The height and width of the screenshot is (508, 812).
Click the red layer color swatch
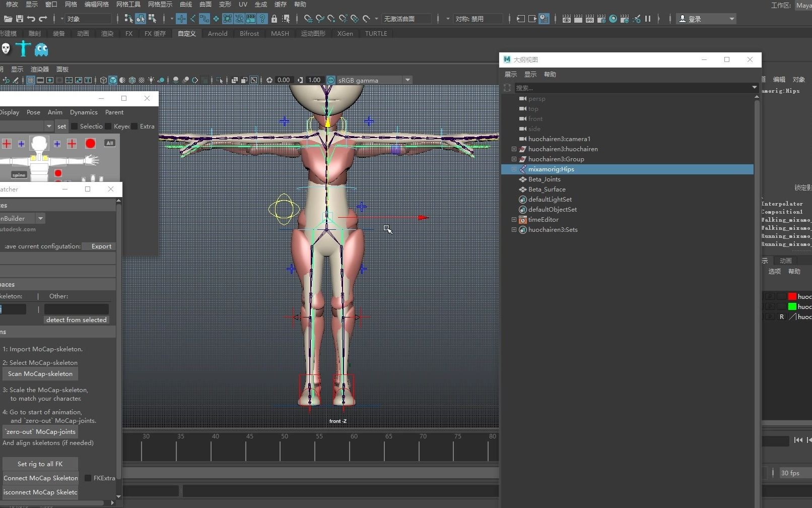[792, 296]
